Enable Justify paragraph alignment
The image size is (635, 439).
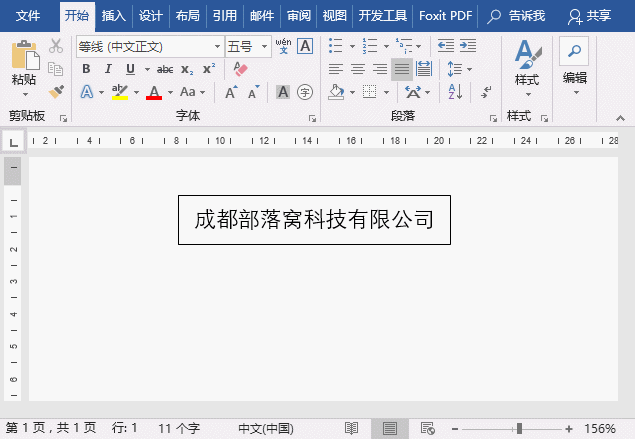pyautogui.click(x=402, y=69)
